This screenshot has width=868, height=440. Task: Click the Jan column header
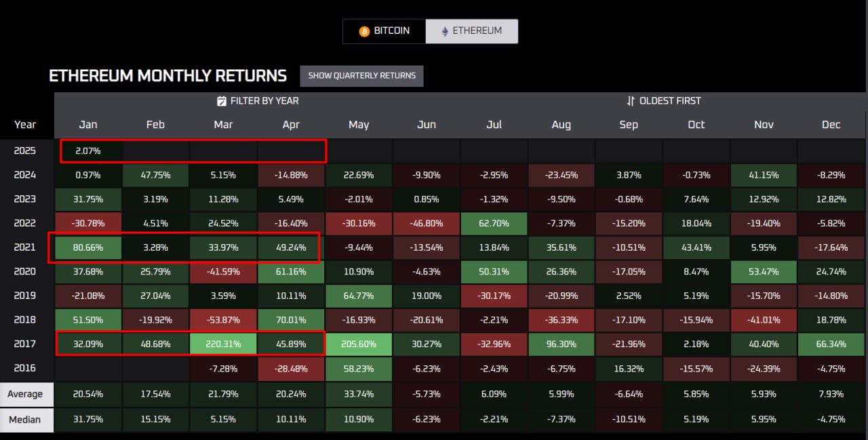(x=88, y=125)
